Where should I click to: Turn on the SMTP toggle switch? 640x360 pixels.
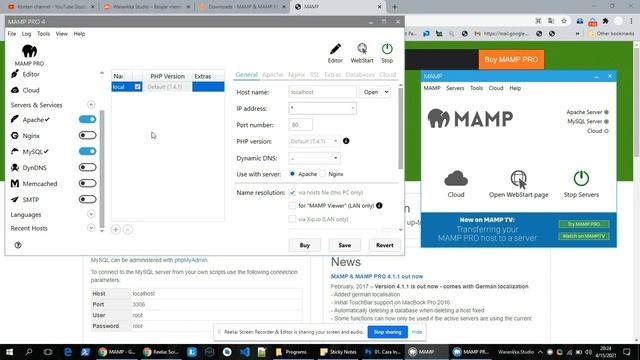[87, 199]
